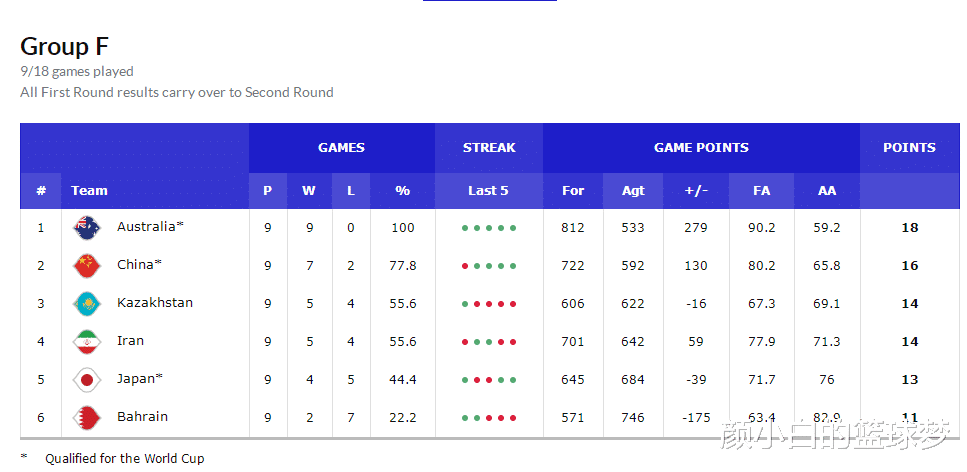Click the Group F heading
Image resolution: width=967 pixels, height=472 pixels.
pyautogui.click(x=65, y=47)
